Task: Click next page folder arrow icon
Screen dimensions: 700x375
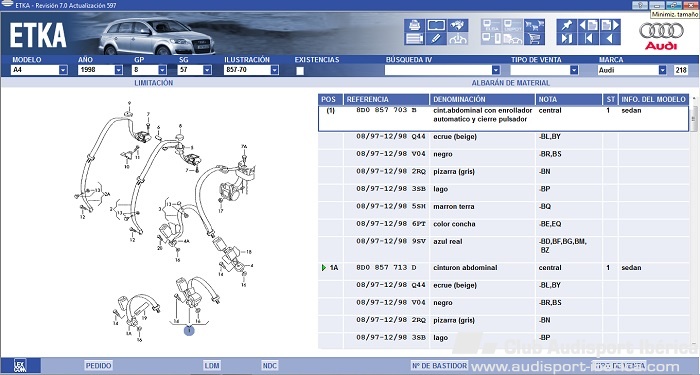Action: 610,25
